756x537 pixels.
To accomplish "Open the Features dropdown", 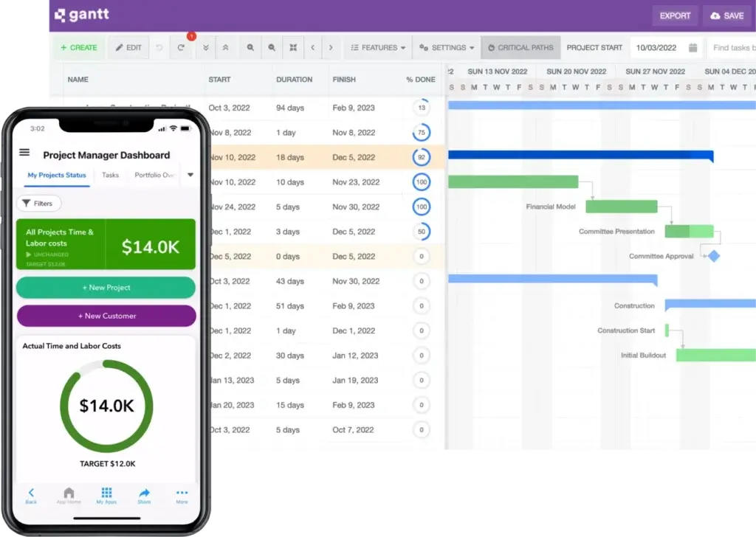I will click(x=378, y=48).
